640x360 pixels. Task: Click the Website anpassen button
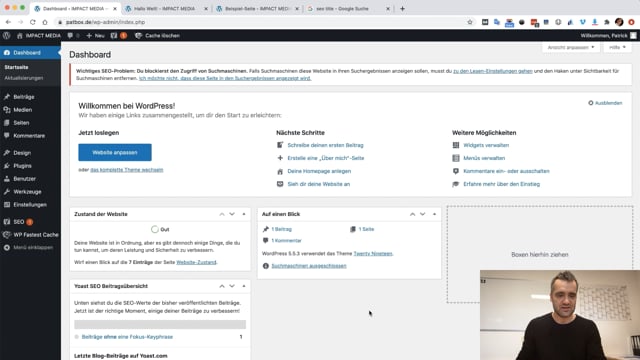pos(115,152)
